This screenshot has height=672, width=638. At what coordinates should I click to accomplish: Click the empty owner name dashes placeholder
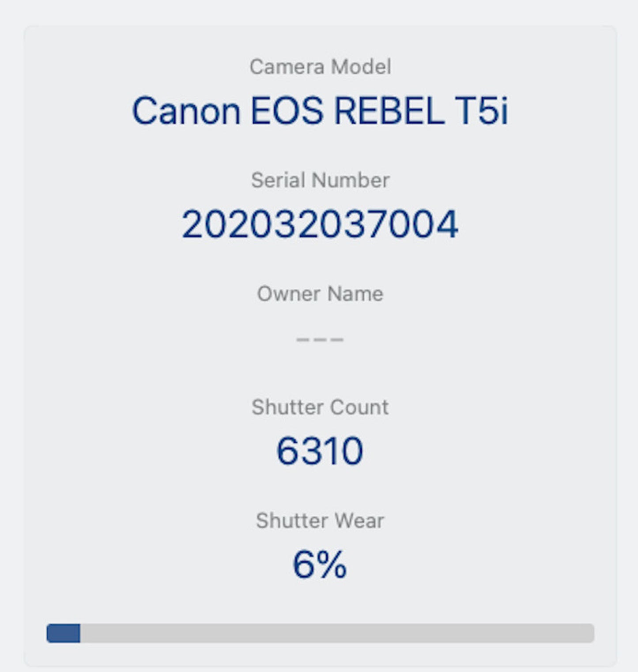tap(320, 340)
